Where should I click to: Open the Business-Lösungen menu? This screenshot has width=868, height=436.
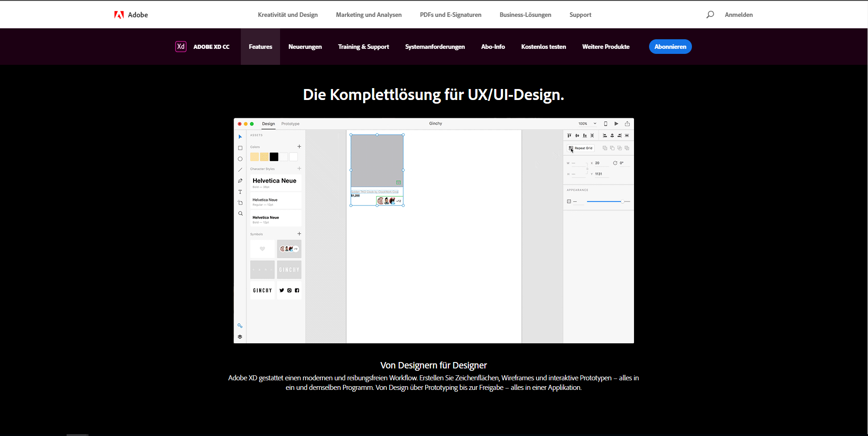525,15
